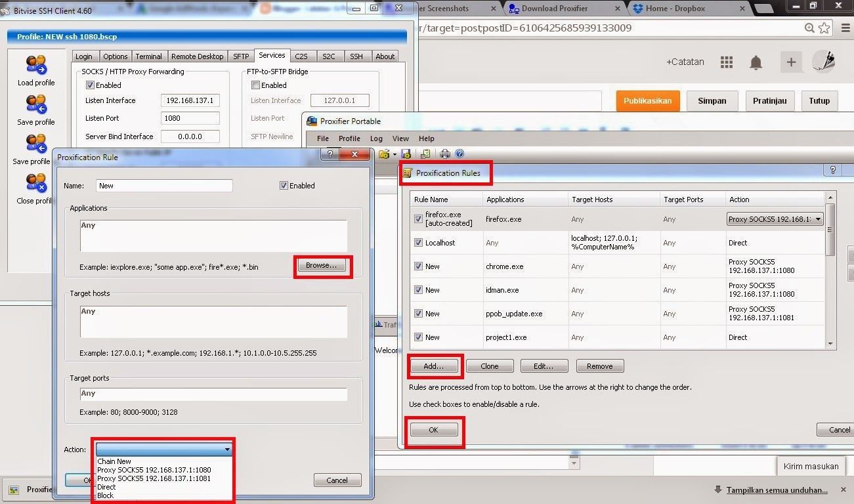The width and height of the screenshot is (854, 504).
Task: Click Browse button for applications
Action: point(322,265)
